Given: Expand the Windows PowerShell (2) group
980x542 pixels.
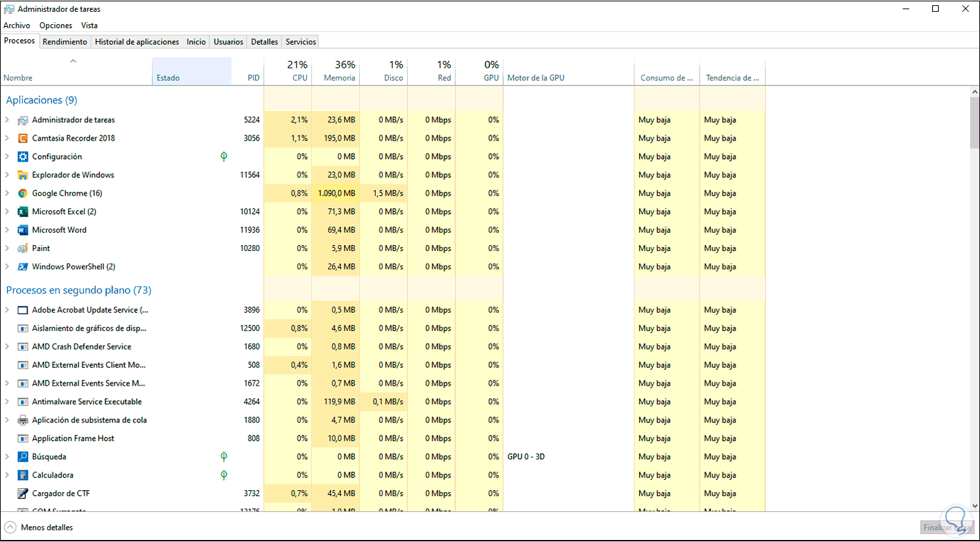Looking at the screenshot, I should [7, 267].
